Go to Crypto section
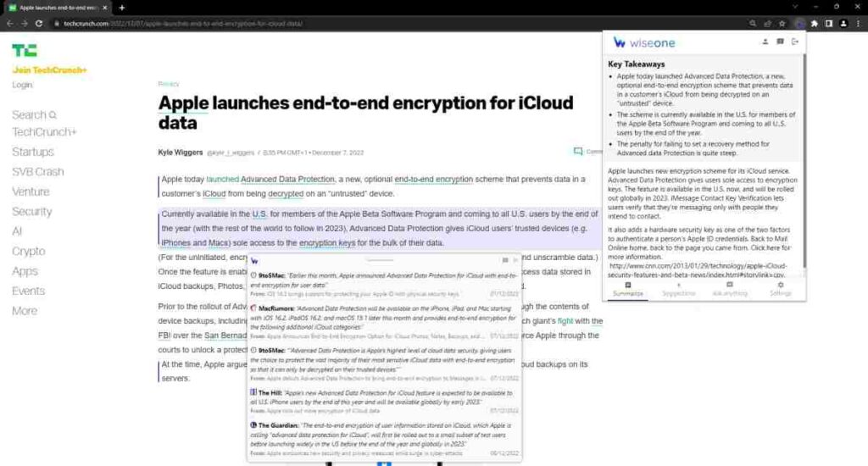Image resolution: width=868 pixels, height=466 pixels. [x=28, y=252]
